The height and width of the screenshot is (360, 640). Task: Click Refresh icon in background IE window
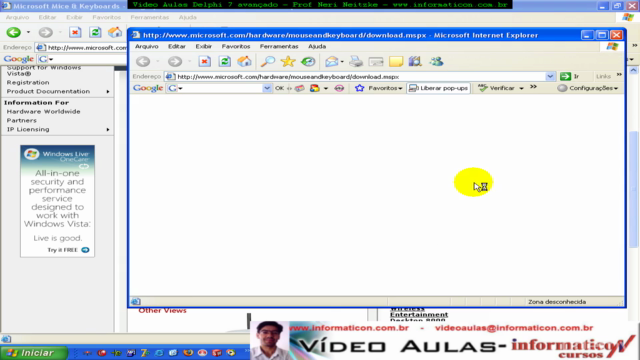point(95,32)
